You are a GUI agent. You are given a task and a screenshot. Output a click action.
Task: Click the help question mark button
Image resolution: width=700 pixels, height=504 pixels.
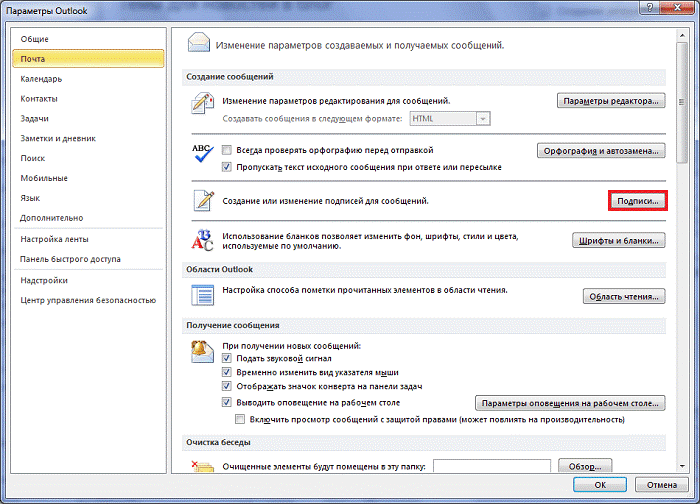coord(650,7)
